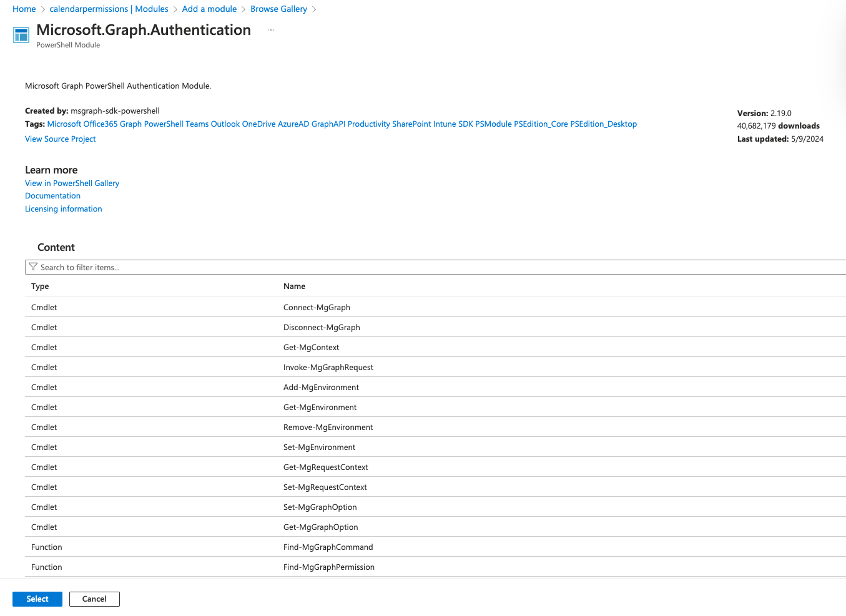Navigate to Add a module breadcrumb
The image size is (846, 616).
tap(209, 9)
